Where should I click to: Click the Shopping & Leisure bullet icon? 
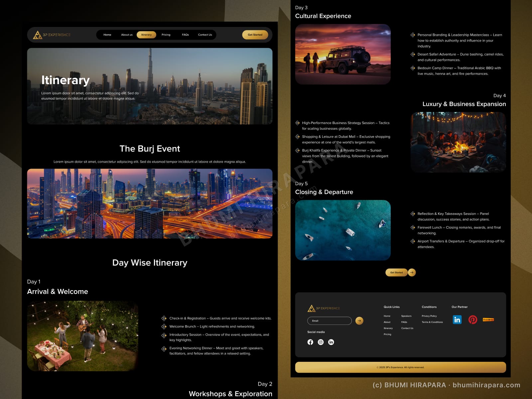pyautogui.click(x=298, y=137)
